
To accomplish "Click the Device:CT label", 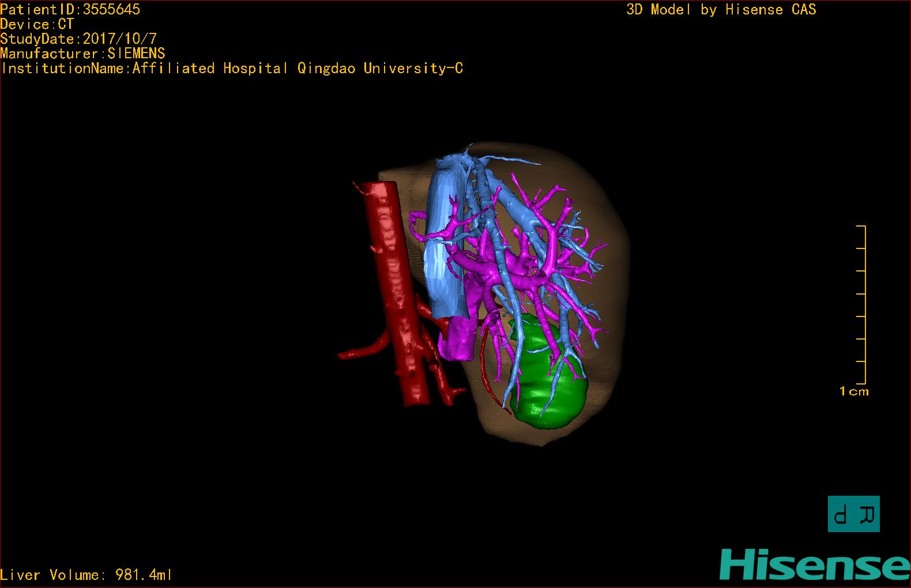I will pyautogui.click(x=37, y=24).
